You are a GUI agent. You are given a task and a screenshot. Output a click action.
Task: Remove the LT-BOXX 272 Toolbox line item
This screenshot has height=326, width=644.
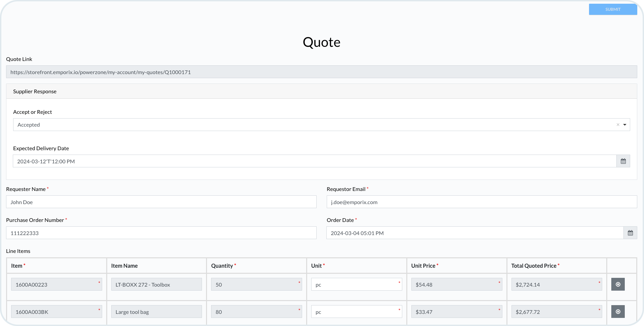click(618, 285)
